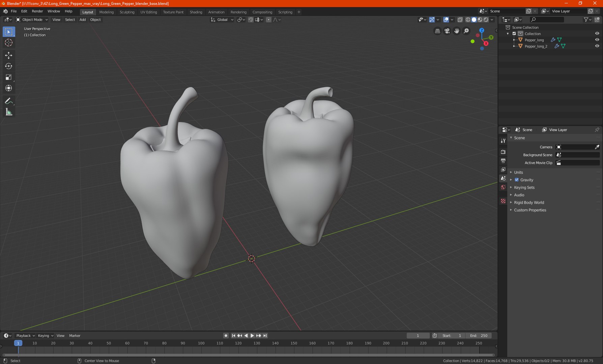This screenshot has height=364, width=603.
Task: Hide Pepper_long object in outliner
Action: point(597,40)
